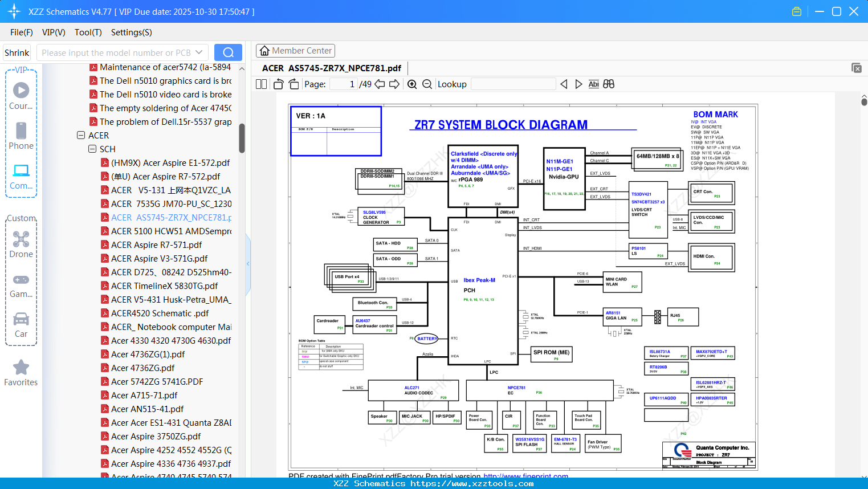Screen dimensions: 868x489
Task: Open ACER Aspire R7-571.pdf
Action: point(156,245)
